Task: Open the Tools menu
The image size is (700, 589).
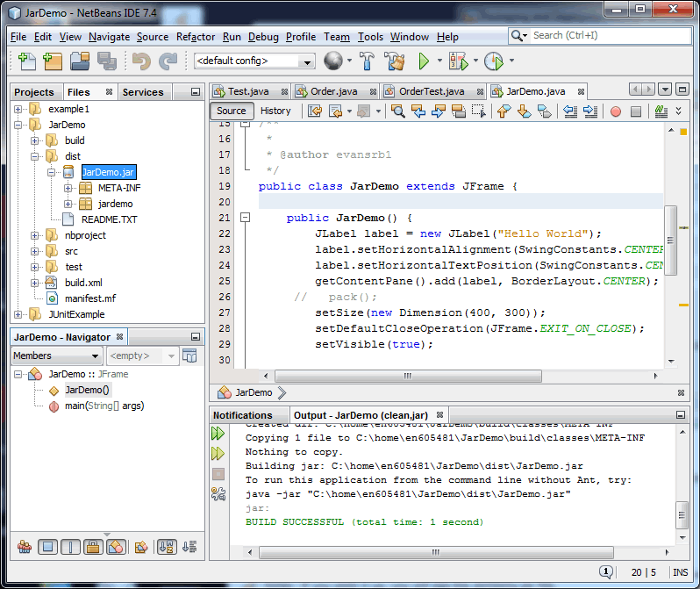Action: pyautogui.click(x=370, y=37)
